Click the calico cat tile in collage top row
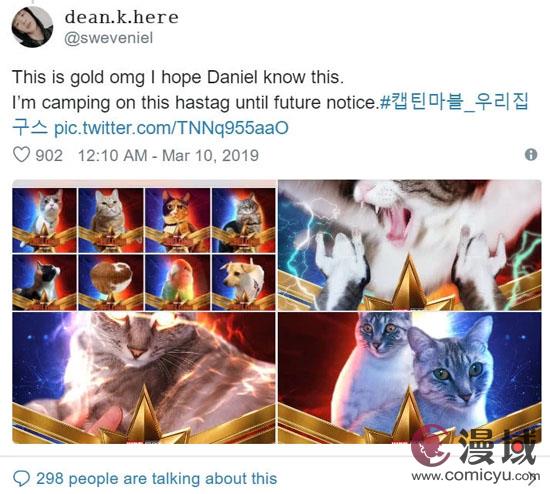Screen dimensions: 550x494 [177, 220]
